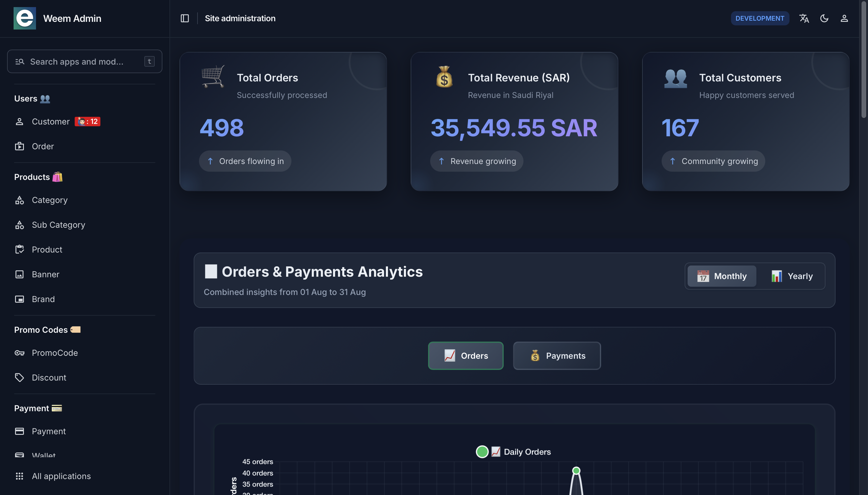Select the Order icon in sidebar
868x495 pixels.
[x=20, y=146]
